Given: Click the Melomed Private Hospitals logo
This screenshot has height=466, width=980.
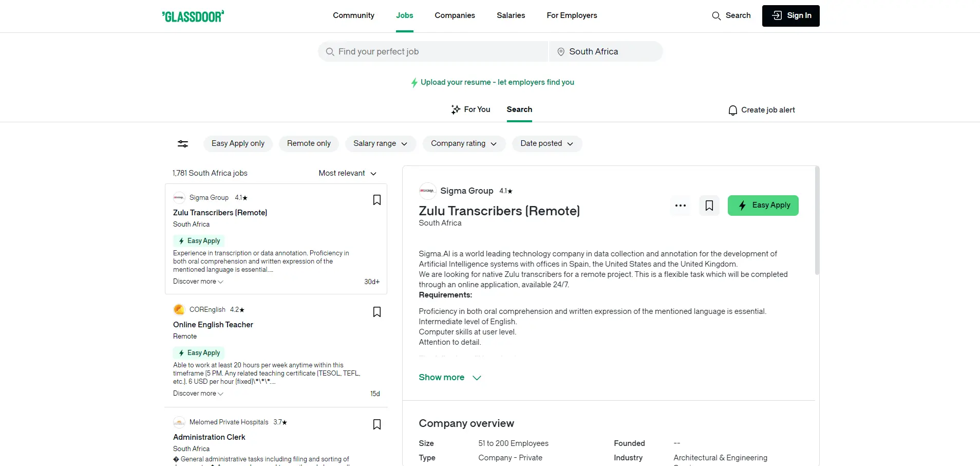Looking at the screenshot, I should pyautogui.click(x=179, y=422).
